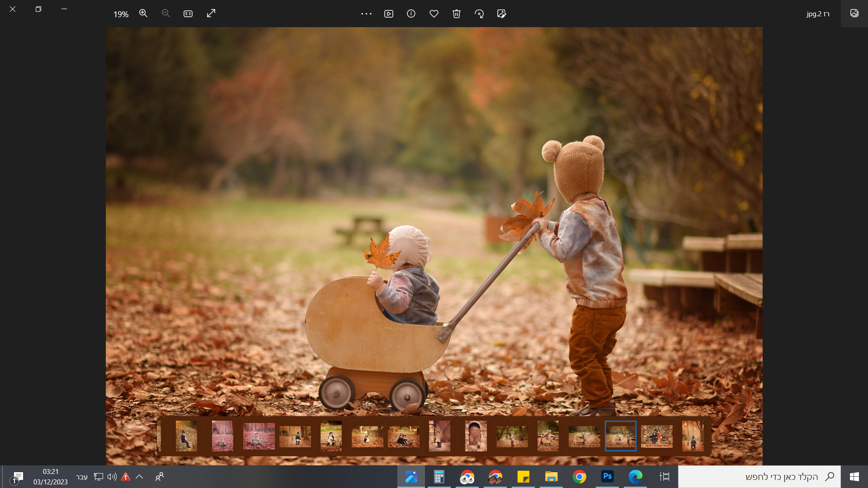Click the Photos app icon in title bar

tap(854, 13)
